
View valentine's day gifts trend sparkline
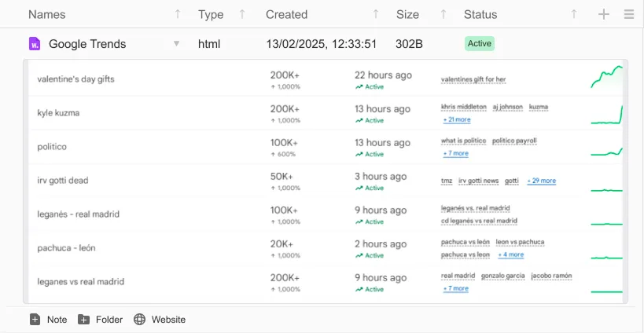606,77
